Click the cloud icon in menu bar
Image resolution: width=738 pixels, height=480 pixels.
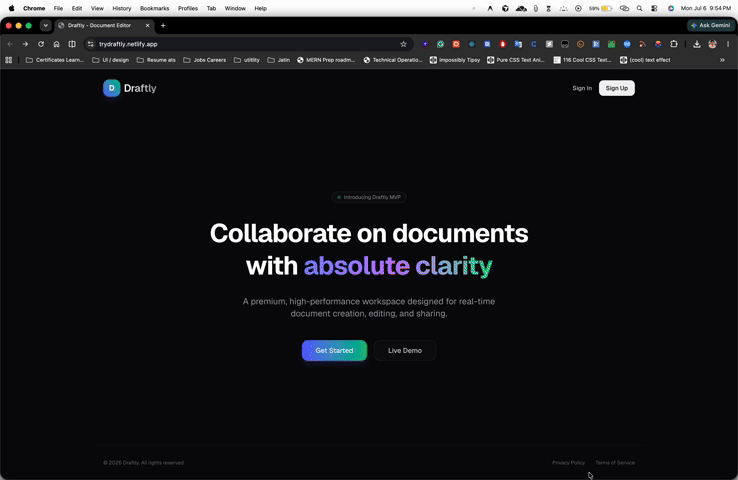(521, 8)
